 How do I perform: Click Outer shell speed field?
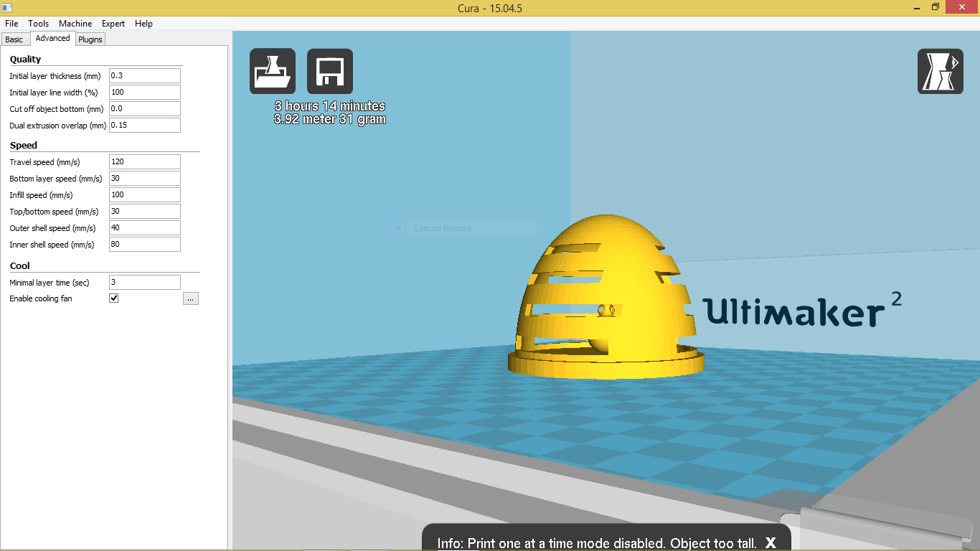[145, 228]
